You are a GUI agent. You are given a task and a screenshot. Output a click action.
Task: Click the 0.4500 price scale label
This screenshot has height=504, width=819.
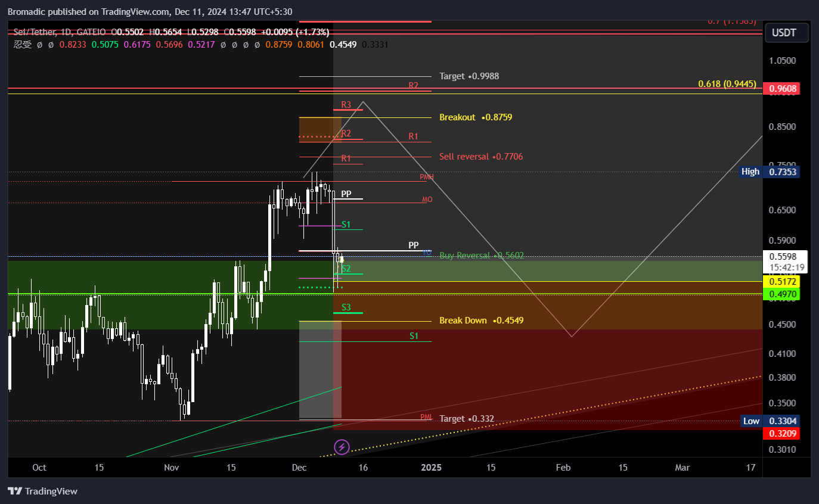[x=782, y=324]
